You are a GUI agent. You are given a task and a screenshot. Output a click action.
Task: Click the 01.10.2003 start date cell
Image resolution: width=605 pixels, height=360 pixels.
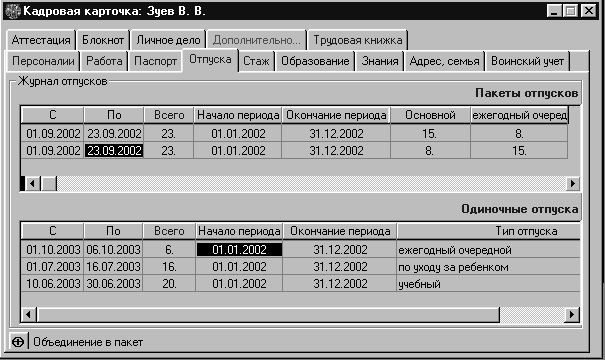coord(53,250)
